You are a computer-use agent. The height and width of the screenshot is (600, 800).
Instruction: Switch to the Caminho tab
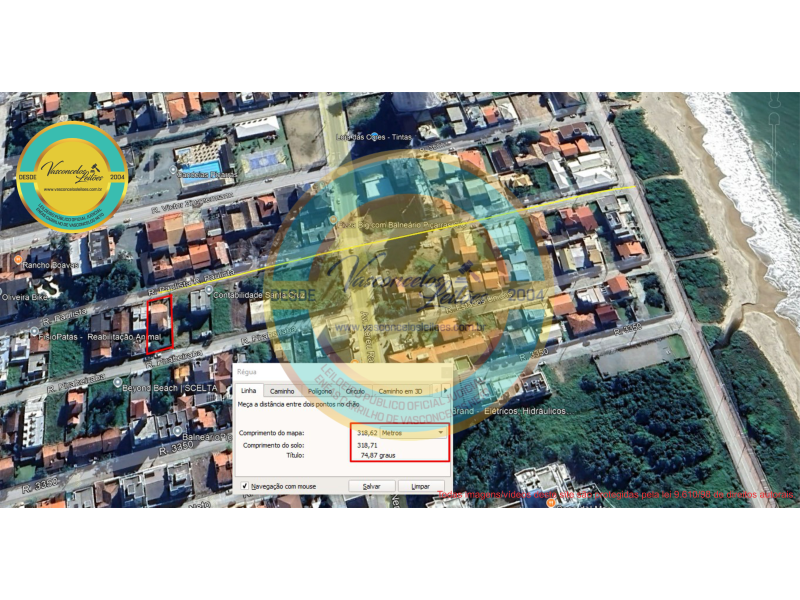pyautogui.click(x=282, y=391)
